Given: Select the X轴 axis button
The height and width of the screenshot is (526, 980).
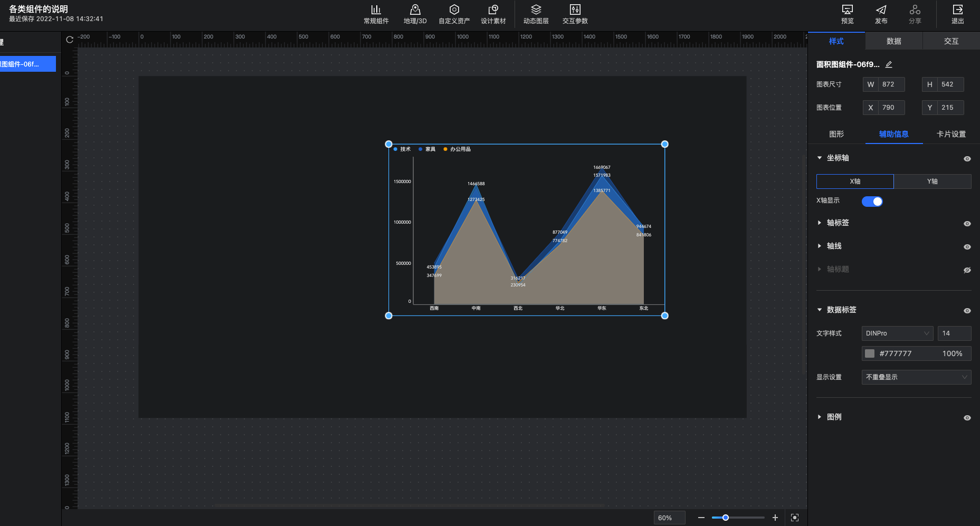Looking at the screenshot, I should (855, 181).
